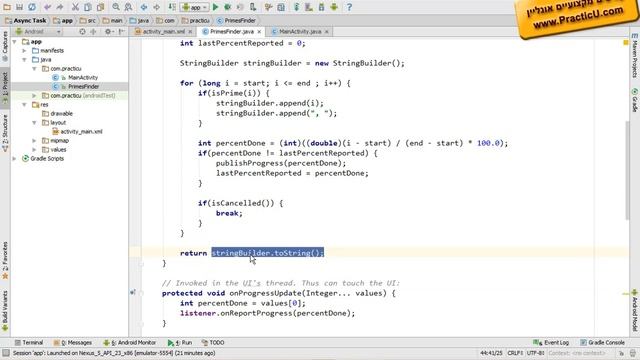Open the Messages tool window
The height and width of the screenshot is (360, 640).
[x=73, y=342]
